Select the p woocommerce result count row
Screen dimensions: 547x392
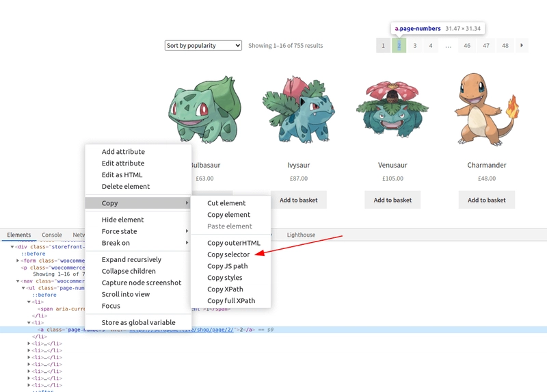tap(53, 267)
